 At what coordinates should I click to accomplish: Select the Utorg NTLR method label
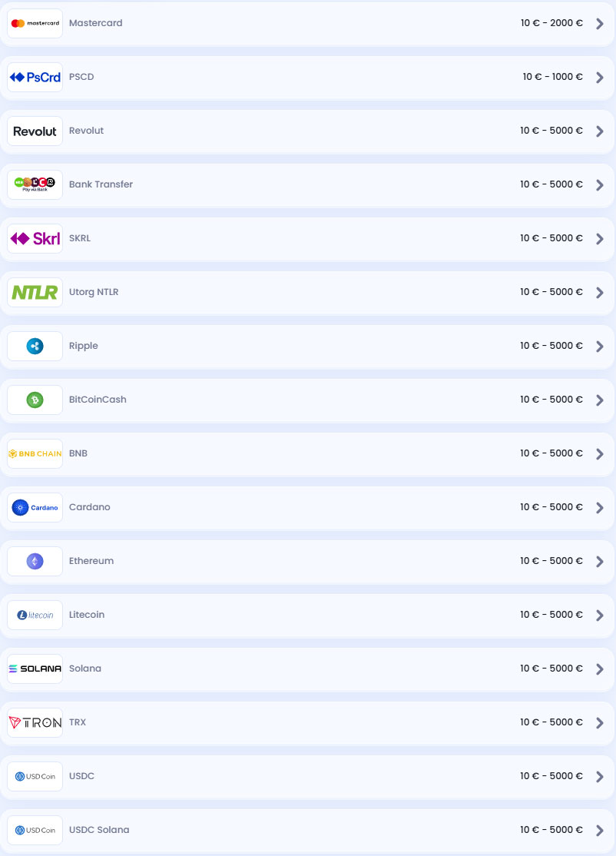(94, 292)
